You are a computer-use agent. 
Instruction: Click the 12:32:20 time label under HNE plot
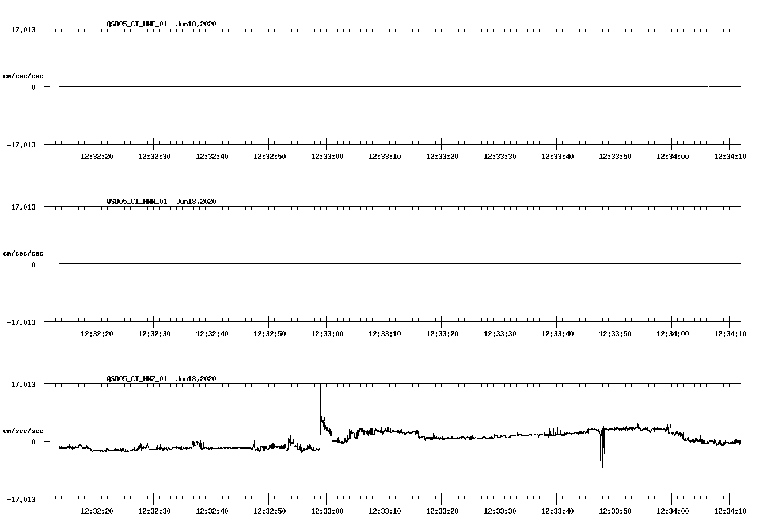[x=97, y=157]
